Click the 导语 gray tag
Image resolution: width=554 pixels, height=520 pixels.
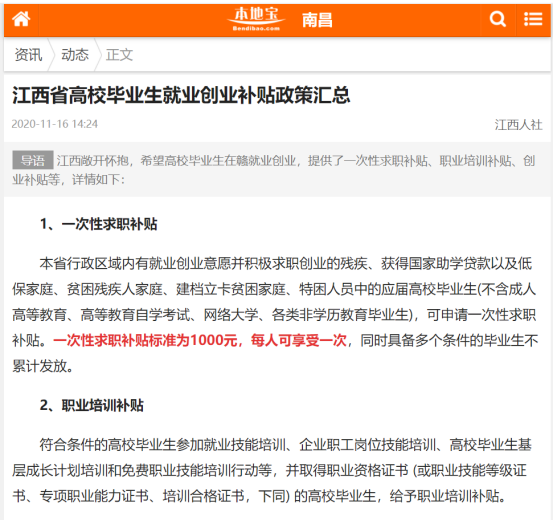click(x=33, y=160)
